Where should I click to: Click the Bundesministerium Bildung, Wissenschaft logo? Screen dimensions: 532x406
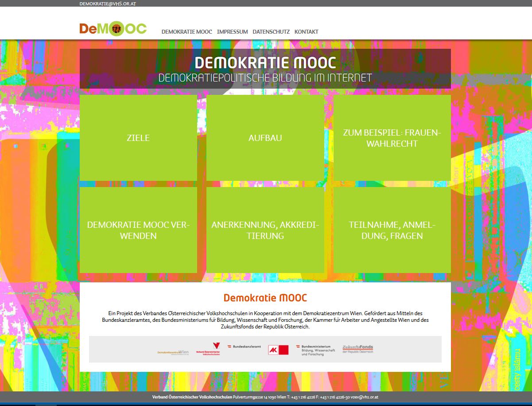pos(315,350)
